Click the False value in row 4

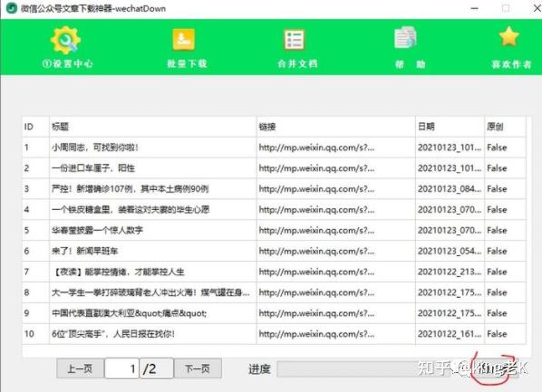pyautogui.click(x=497, y=210)
